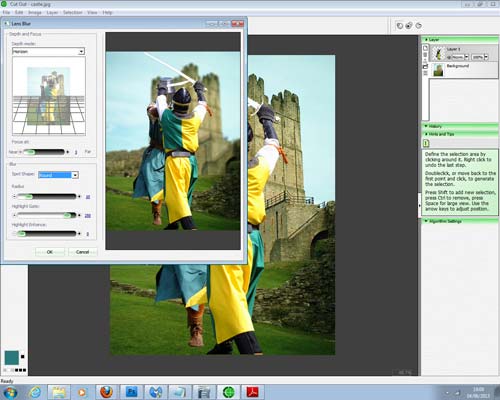Open the Image menu

pos(35,12)
